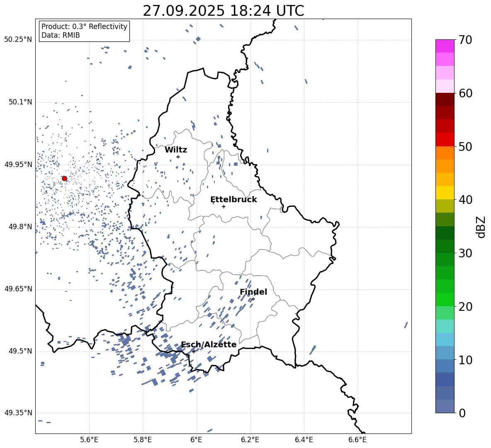This screenshot has width=491, height=448.
Task: Click the Findel city label
Action: 253,292
